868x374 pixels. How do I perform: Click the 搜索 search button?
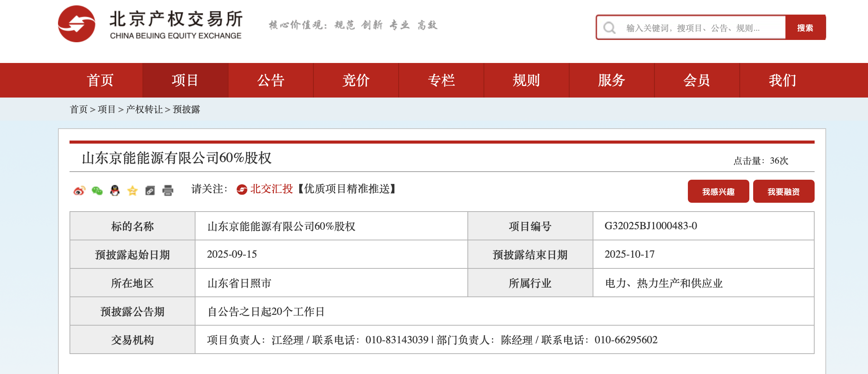point(805,28)
